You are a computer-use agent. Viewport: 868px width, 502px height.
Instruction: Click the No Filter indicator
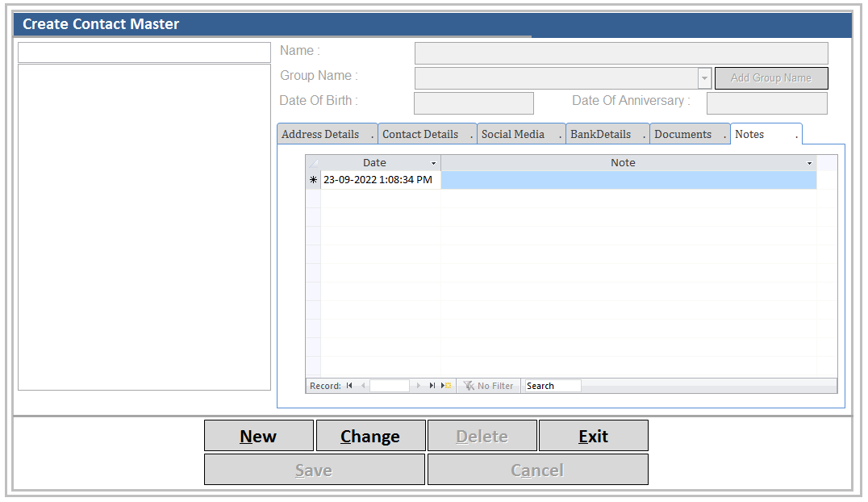(x=489, y=386)
